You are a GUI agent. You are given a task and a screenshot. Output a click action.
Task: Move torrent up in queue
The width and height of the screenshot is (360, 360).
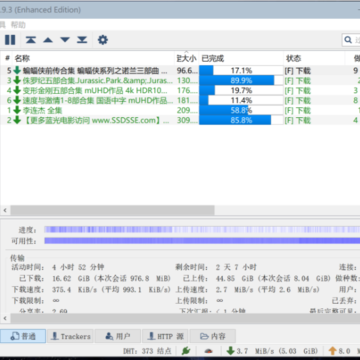48,40
